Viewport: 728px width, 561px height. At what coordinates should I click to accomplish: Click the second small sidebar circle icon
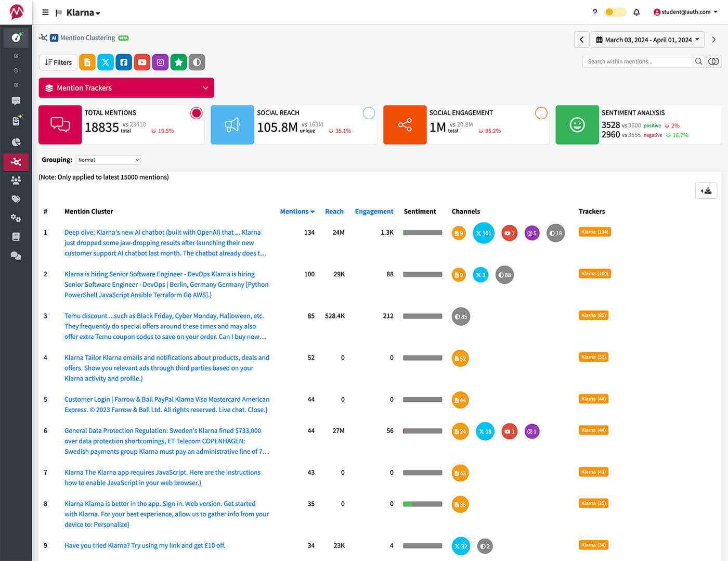click(16, 70)
